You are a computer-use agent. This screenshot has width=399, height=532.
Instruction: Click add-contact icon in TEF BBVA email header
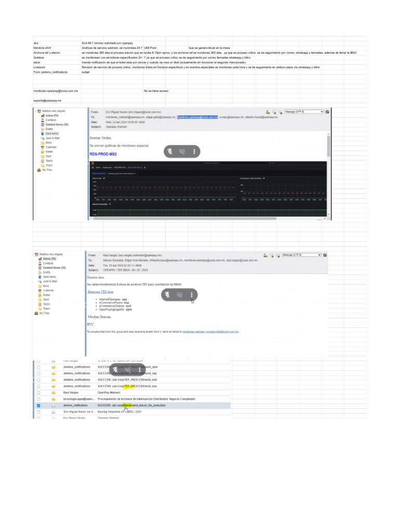pyautogui.click(x=265, y=255)
